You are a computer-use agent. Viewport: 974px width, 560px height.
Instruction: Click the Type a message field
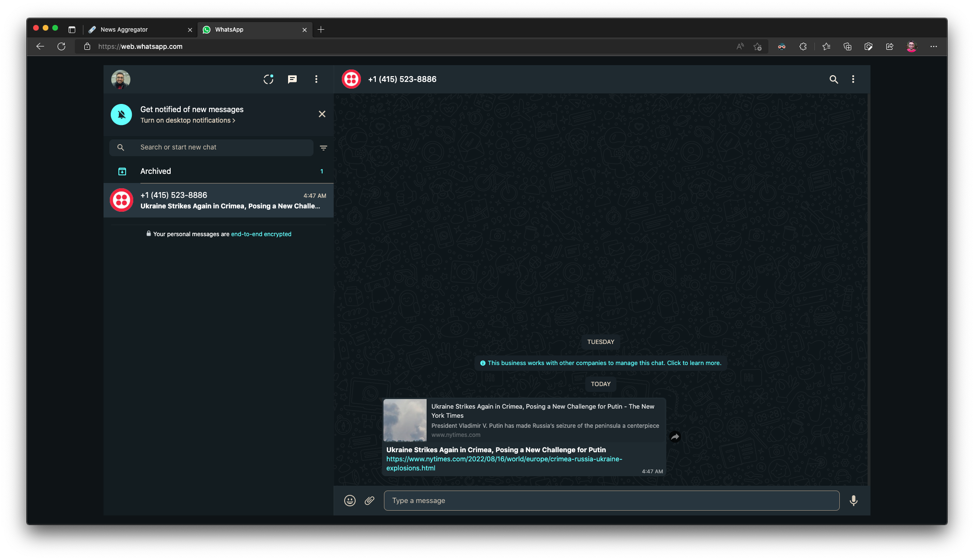tap(612, 501)
